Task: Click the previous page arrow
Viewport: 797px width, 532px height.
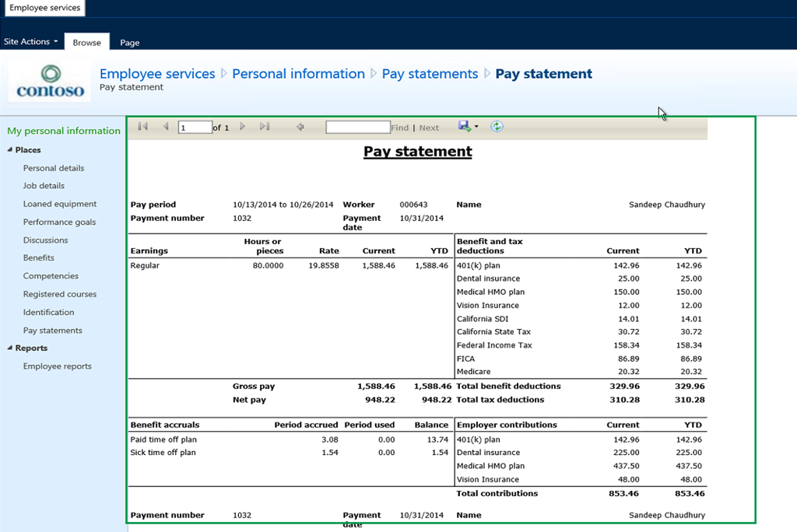Action: pos(165,127)
